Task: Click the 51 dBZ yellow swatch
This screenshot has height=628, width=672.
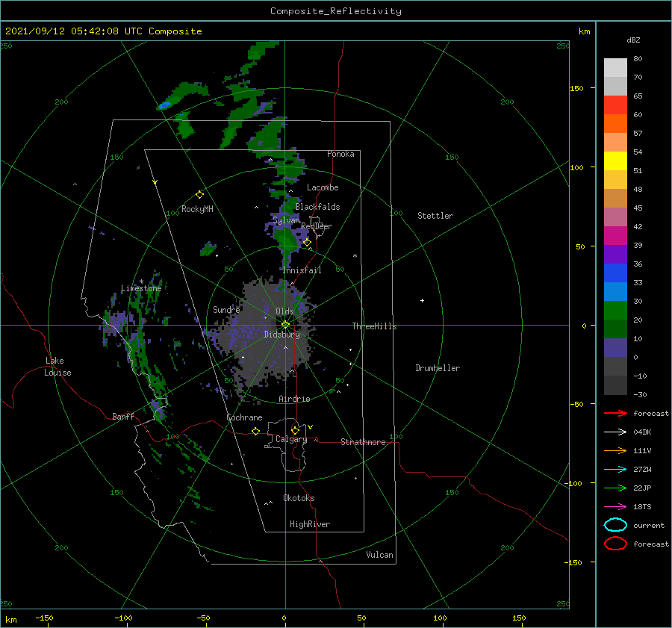Action: (x=615, y=161)
